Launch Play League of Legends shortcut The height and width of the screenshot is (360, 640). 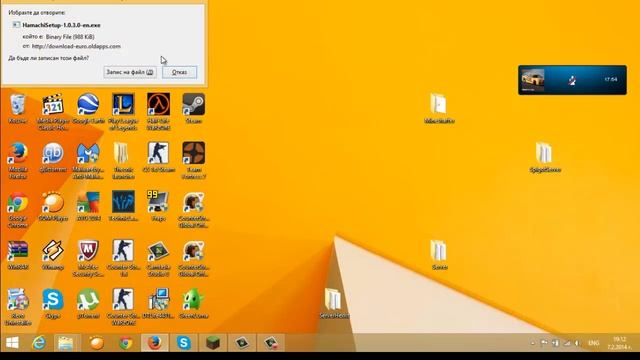click(x=123, y=112)
